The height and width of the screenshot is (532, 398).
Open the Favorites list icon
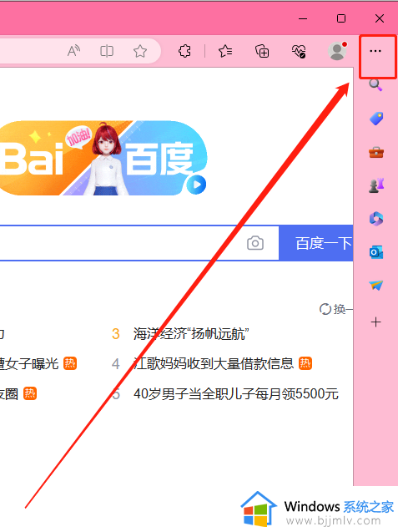click(225, 51)
